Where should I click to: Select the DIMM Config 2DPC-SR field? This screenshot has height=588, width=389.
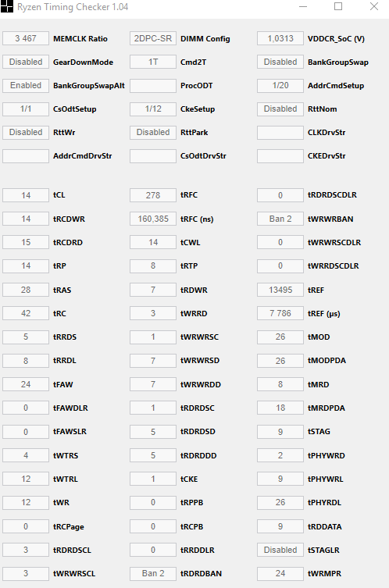tap(152, 38)
